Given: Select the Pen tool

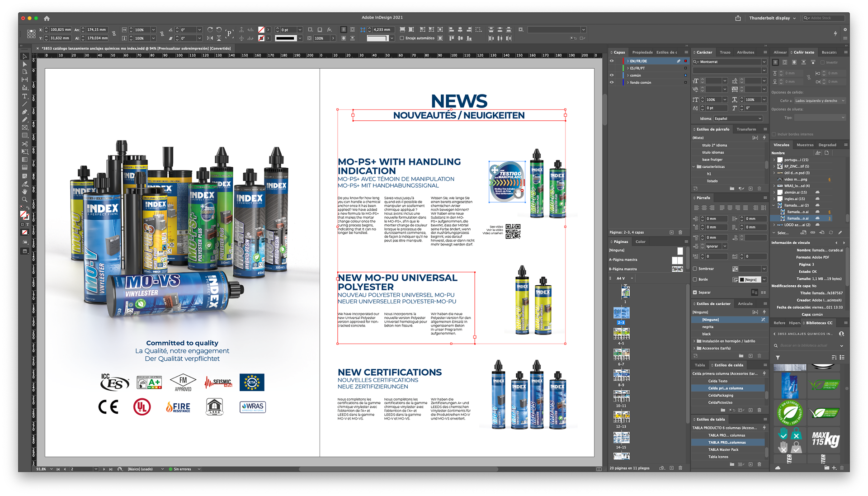Looking at the screenshot, I should (25, 112).
